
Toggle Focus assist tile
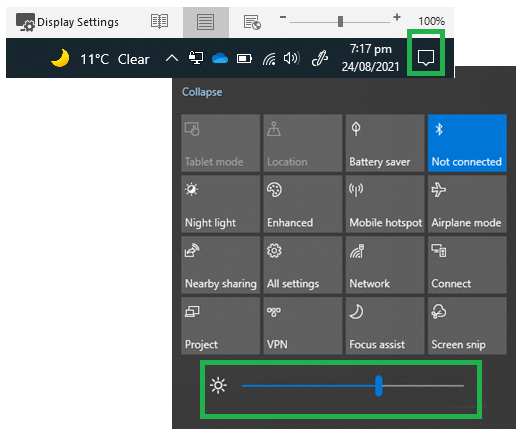(x=385, y=326)
